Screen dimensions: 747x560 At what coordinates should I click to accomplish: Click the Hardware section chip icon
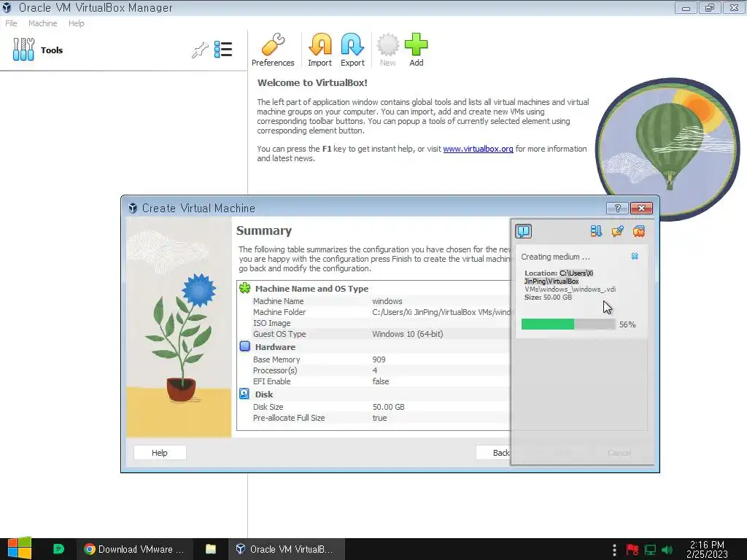click(x=245, y=346)
